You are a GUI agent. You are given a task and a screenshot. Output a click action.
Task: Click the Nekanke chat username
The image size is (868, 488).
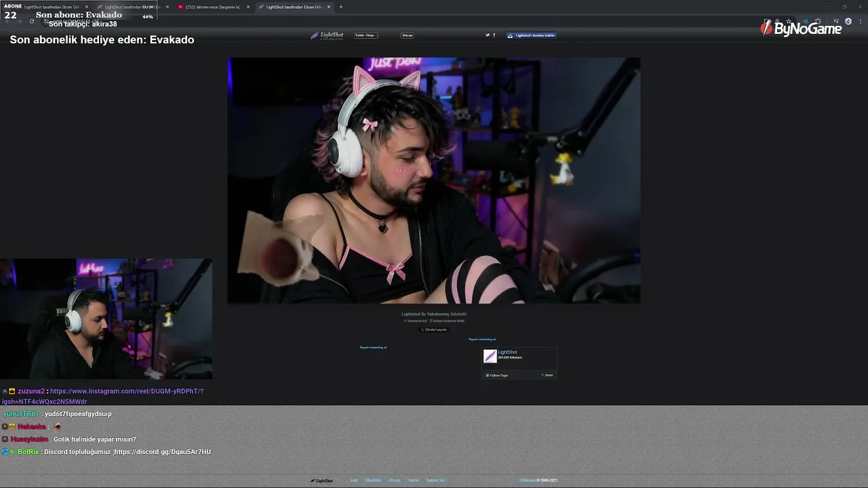tap(32, 426)
